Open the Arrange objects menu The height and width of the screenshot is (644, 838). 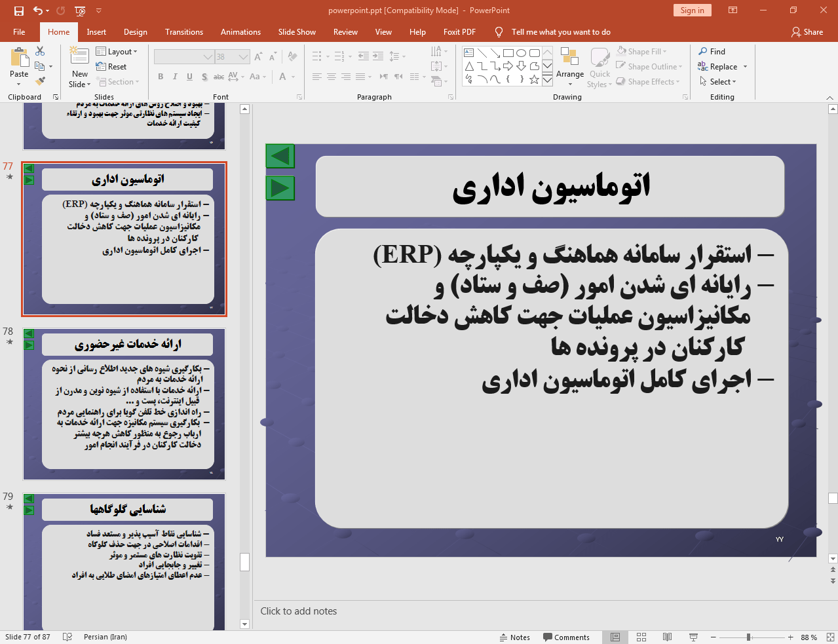pos(570,66)
